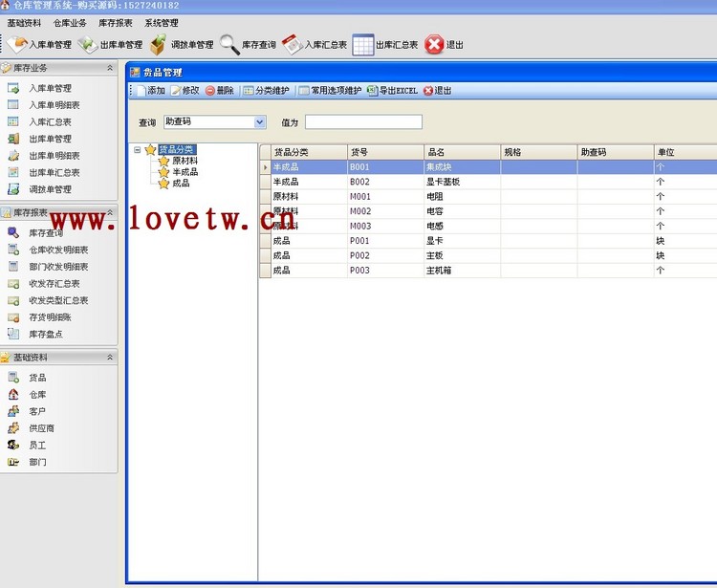Select the 电感 product name cell

463,226
